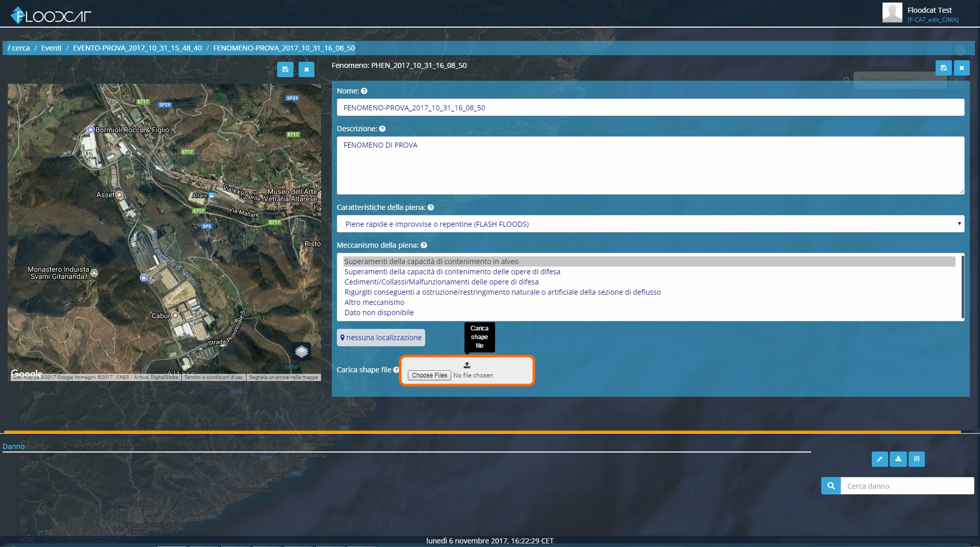Open the map layers control icon
The width and height of the screenshot is (980, 547).
[x=302, y=351]
